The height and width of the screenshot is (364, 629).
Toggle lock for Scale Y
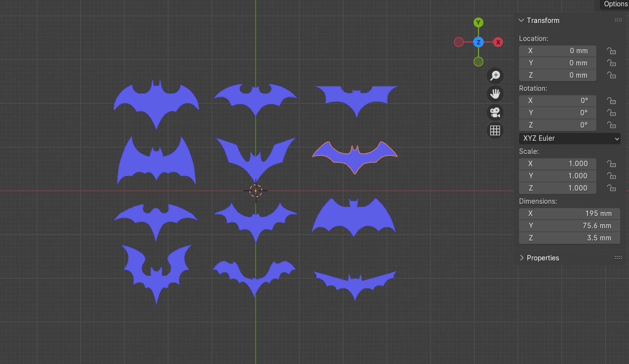tap(611, 176)
